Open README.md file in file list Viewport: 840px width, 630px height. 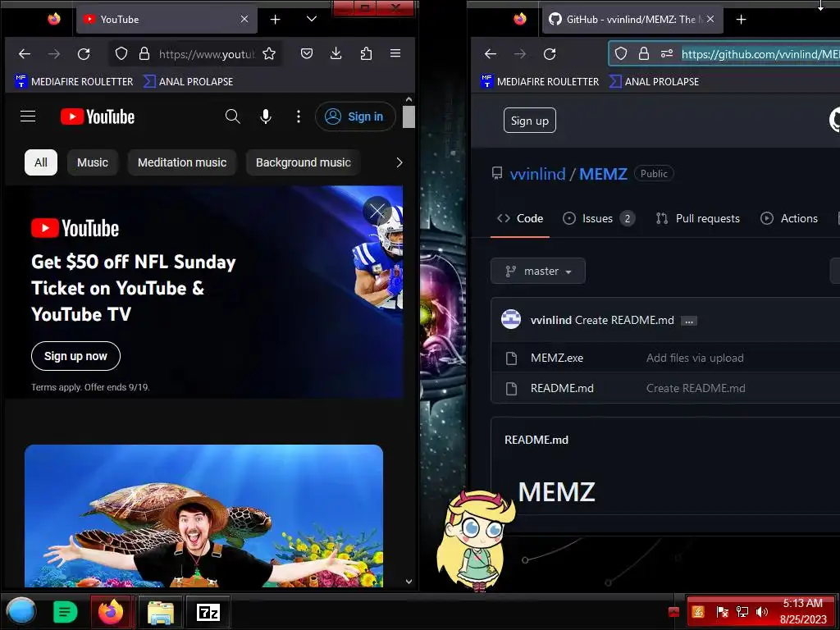(x=562, y=388)
